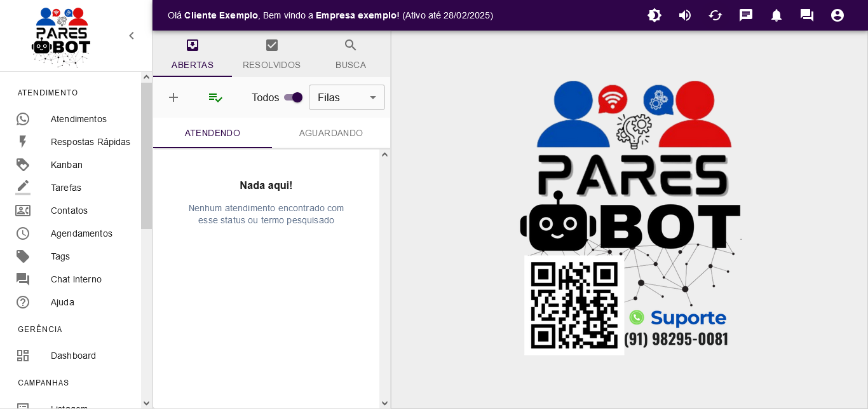Viewport: 868px width, 409px height.
Task: Click the CAMPANHAS section heading
Action: [x=43, y=383]
